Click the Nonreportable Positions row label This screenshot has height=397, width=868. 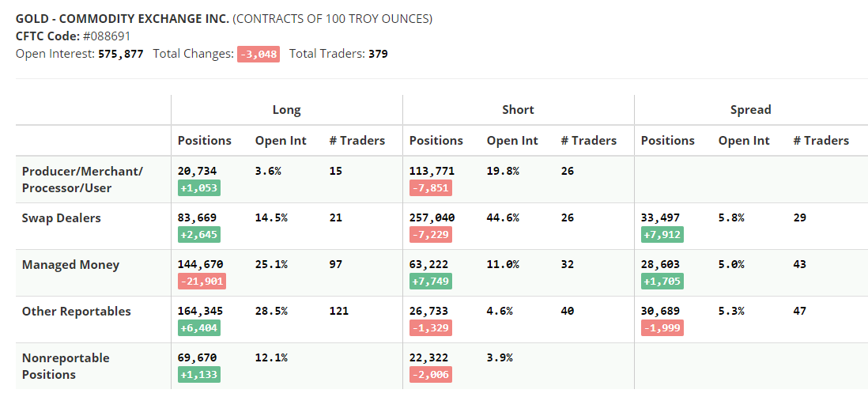66,366
